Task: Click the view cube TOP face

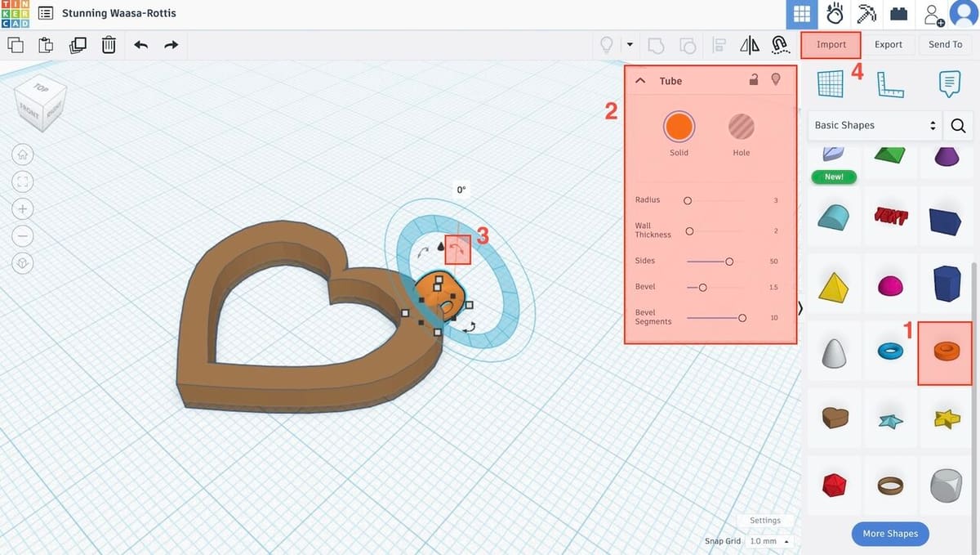Action: click(x=41, y=87)
